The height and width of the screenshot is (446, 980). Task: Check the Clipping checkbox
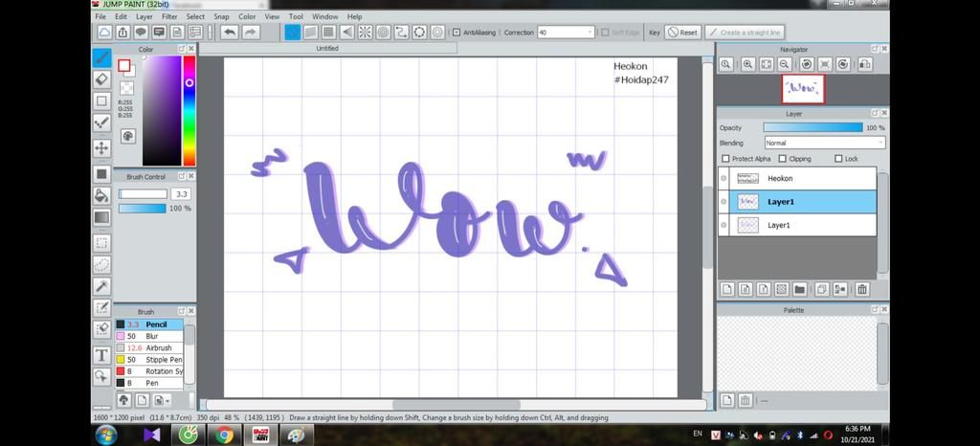pos(783,159)
